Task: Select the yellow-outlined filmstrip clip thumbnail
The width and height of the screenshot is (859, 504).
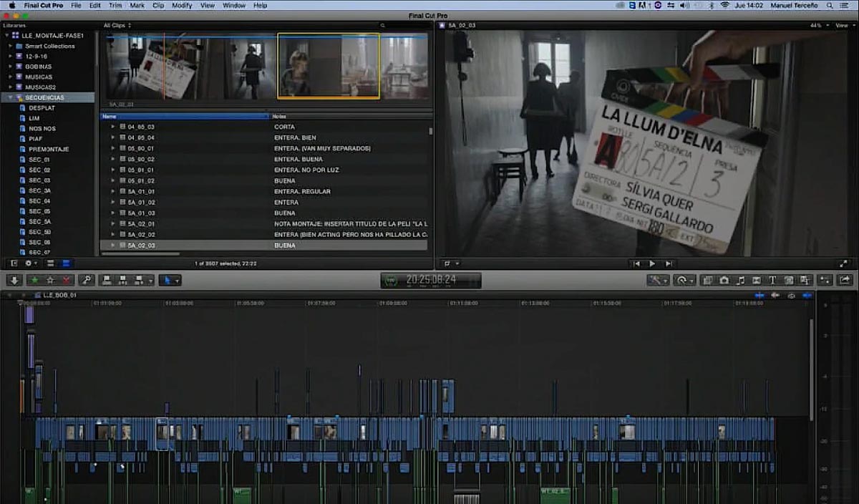Action: [329, 66]
